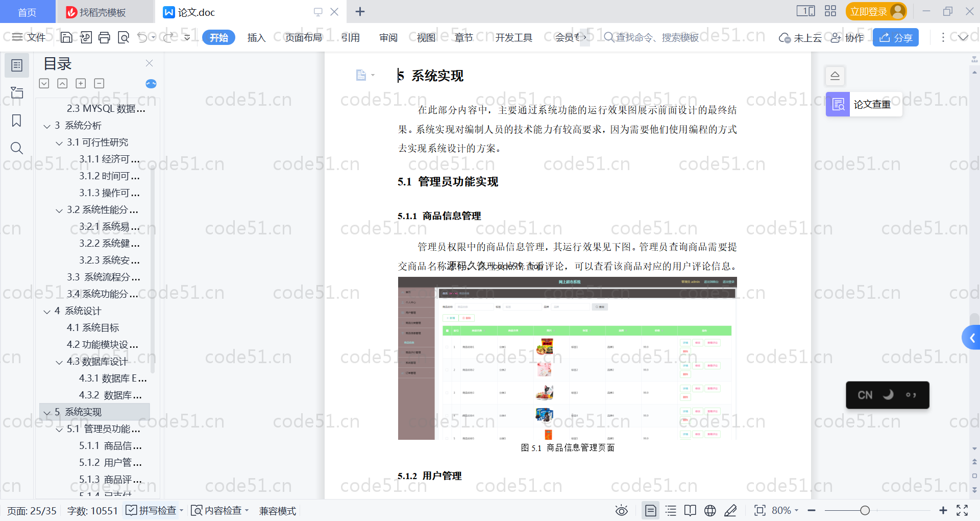Viewport: 980px width, 521px height.
Task: Click the eye protection mode icon
Action: coord(621,510)
